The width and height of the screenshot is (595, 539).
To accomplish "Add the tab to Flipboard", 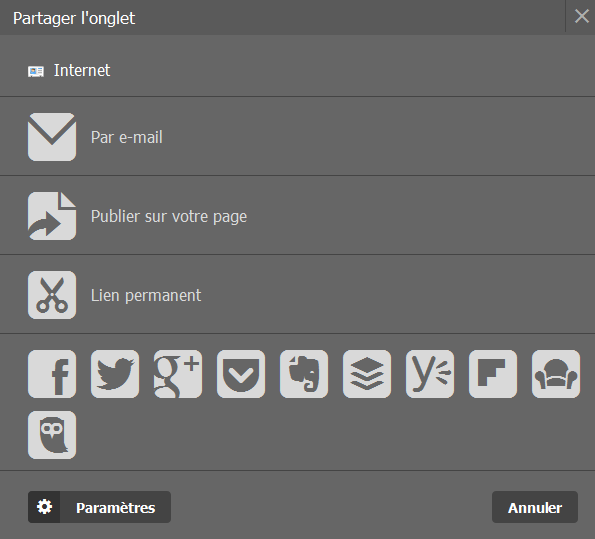I will click(493, 374).
